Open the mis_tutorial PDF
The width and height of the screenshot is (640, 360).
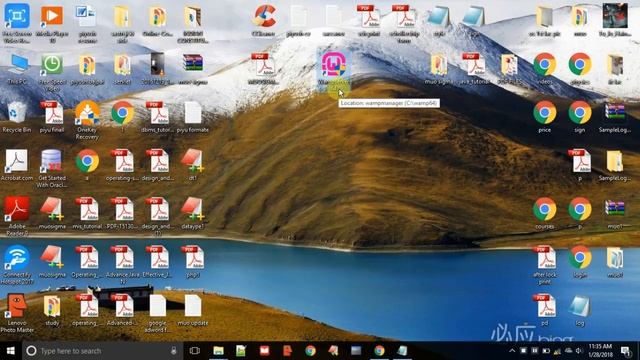tap(87, 209)
